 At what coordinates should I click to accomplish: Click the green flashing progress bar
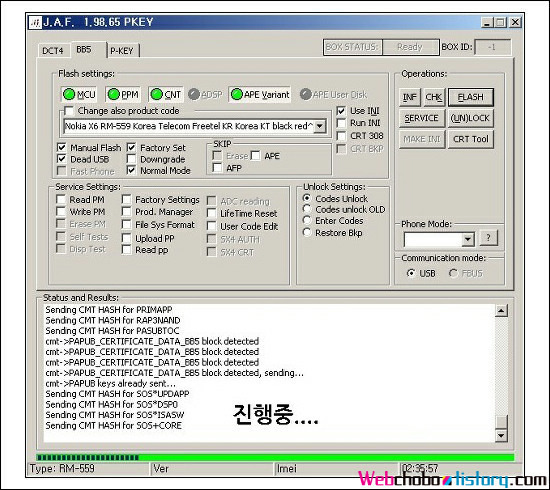coord(275,457)
